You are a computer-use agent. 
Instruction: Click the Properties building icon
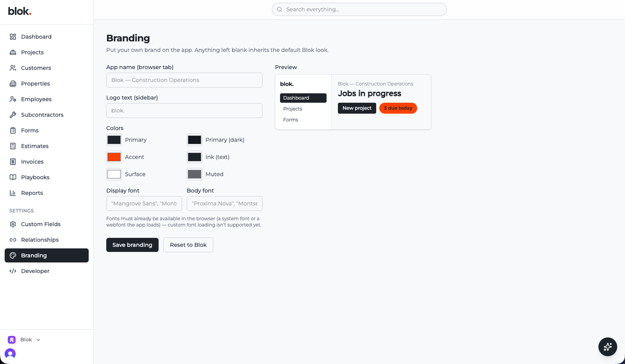point(13,83)
